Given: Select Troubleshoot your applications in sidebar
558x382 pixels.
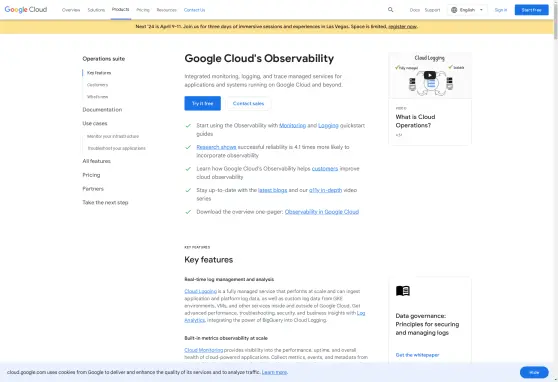Looking at the screenshot, I should (x=116, y=148).
